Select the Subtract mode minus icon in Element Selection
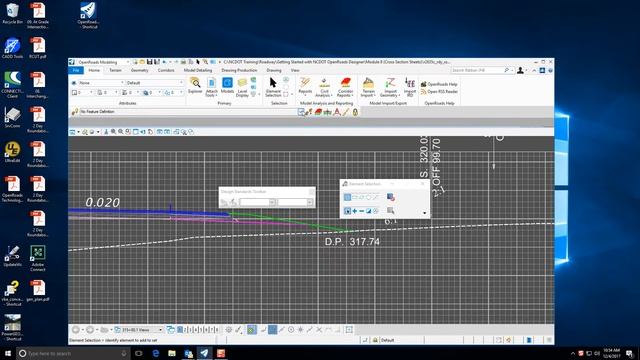The image size is (640, 360). [x=362, y=211]
